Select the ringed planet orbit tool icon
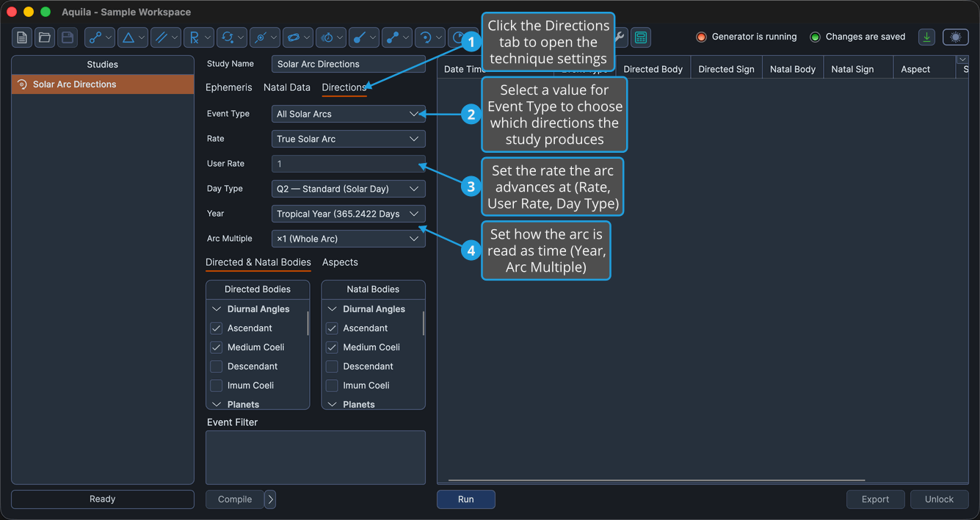Screen dimensions: 980x520 [x=293, y=37]
